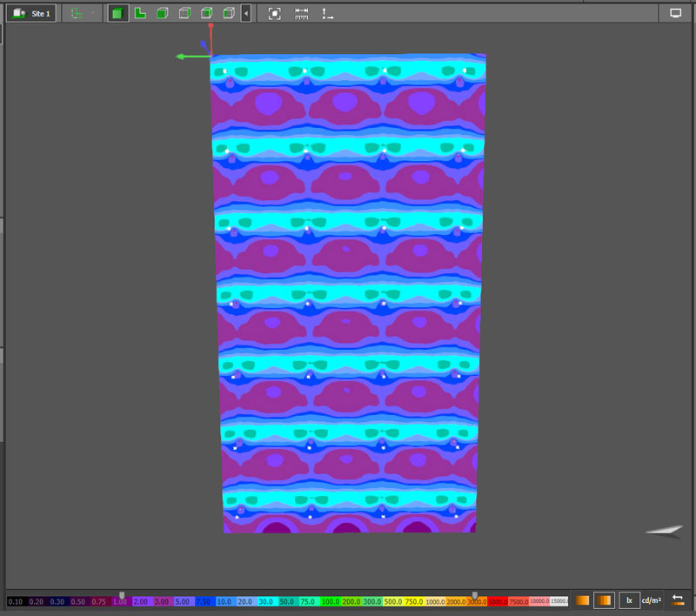The height and width of the screenshot is (616, 696).
Task: Expand the Site 1 selector
Action: [50, 13]
